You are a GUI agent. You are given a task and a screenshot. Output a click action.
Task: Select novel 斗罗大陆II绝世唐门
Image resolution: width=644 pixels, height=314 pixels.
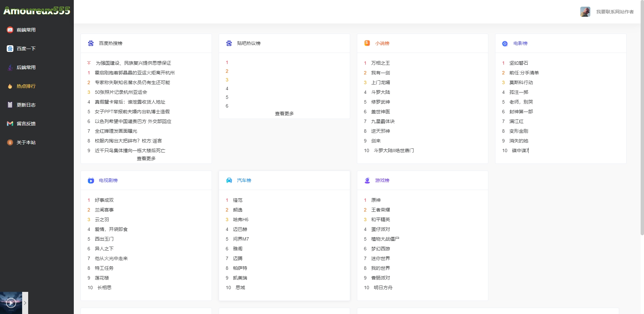[394, 150]
